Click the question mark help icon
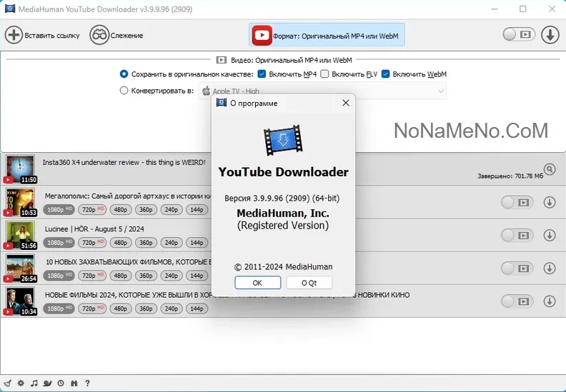 [x=87, y=383]
